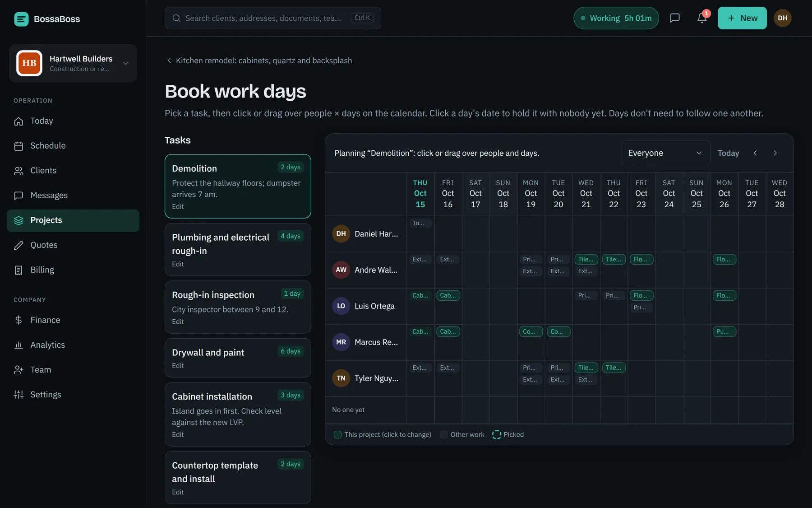Open Schedule from the sidebar
The height and width of the screenshot is (508, 812).
tap(73, 146)
